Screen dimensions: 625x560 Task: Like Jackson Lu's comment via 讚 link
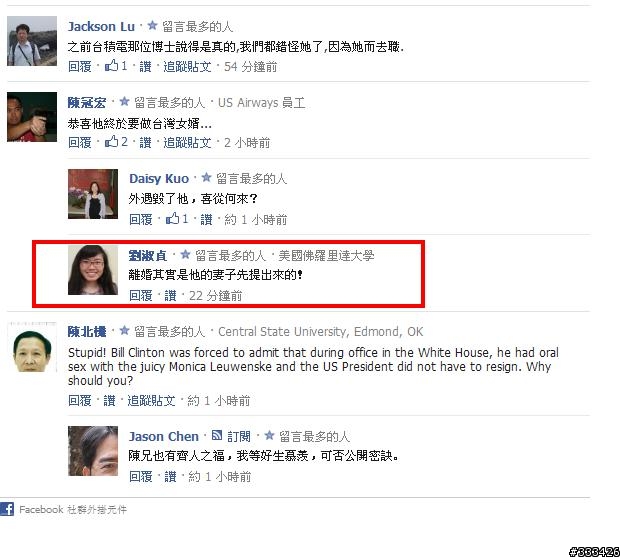[x=145, y=66]
